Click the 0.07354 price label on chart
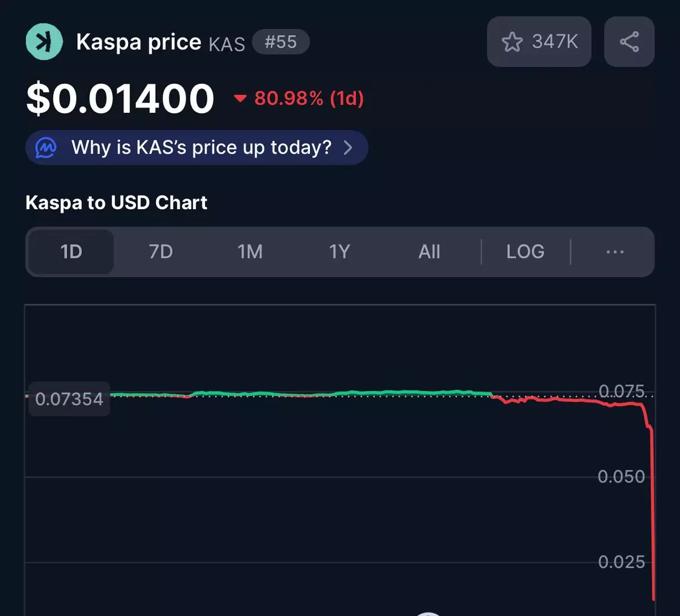Image resolution: width=680 pixels, height=616 pixels. tap(69, 399)
